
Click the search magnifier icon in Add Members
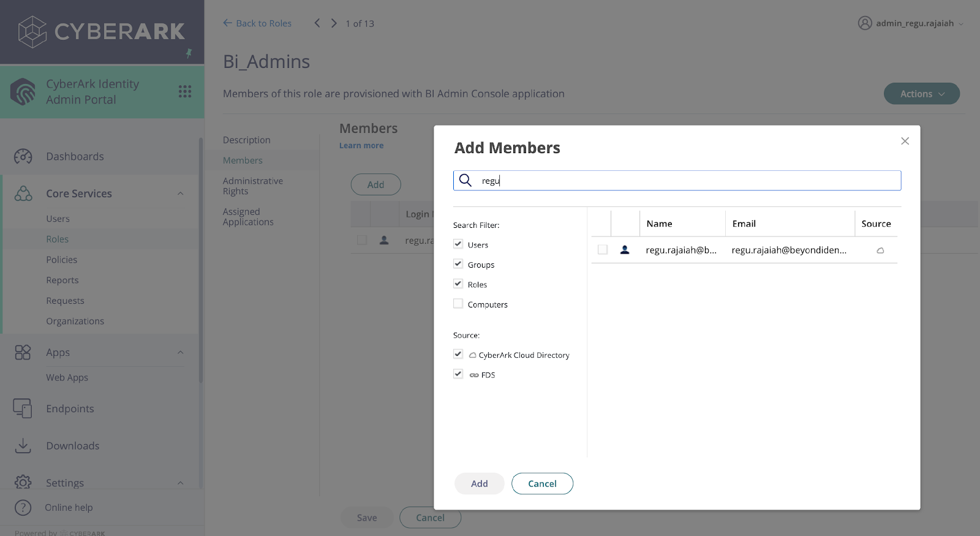click(x=466, y=180)
